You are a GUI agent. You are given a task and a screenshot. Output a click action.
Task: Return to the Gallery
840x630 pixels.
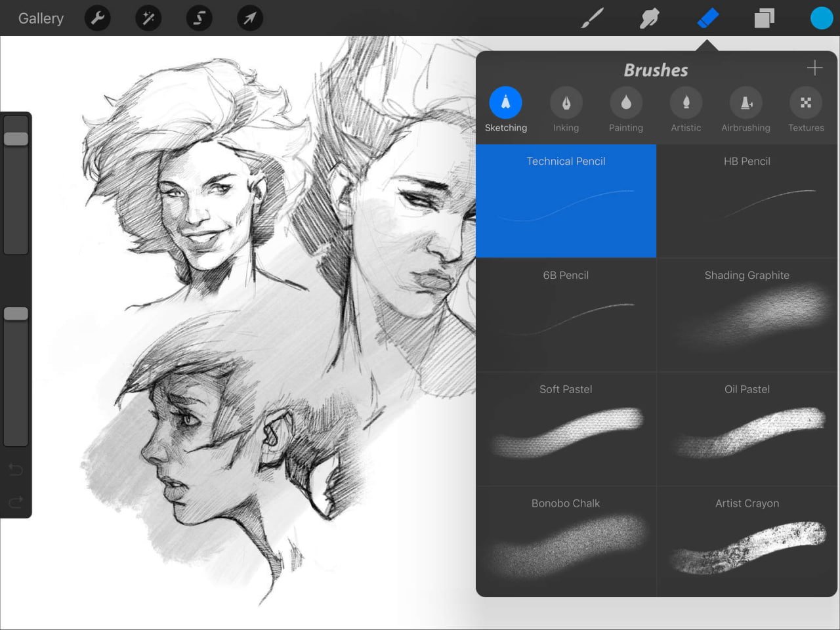click(x=41, y=18)
